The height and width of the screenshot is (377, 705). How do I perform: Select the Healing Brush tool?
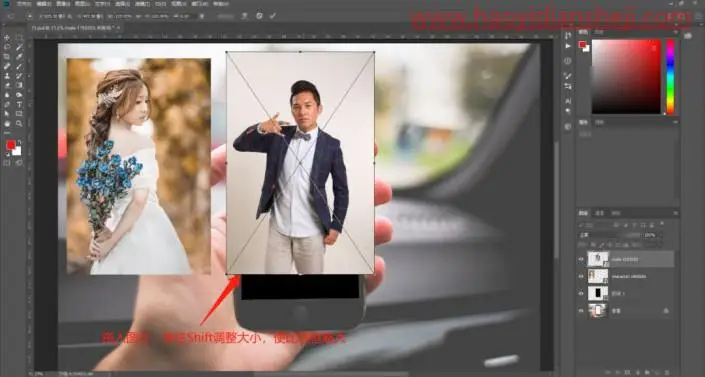[x=7, y=66]
